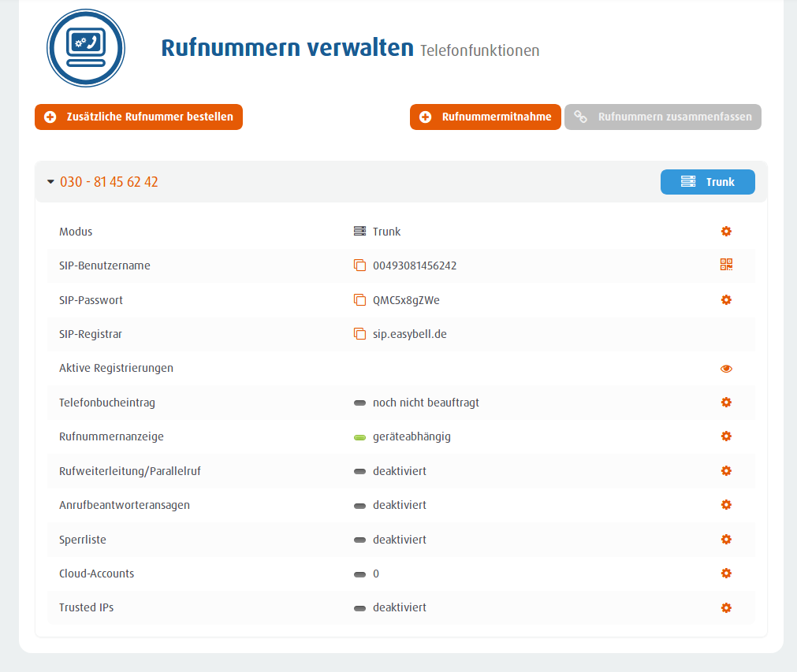Open Sperrliste settings gear
This screenshot has width=797, height=672.
(726, 540)
